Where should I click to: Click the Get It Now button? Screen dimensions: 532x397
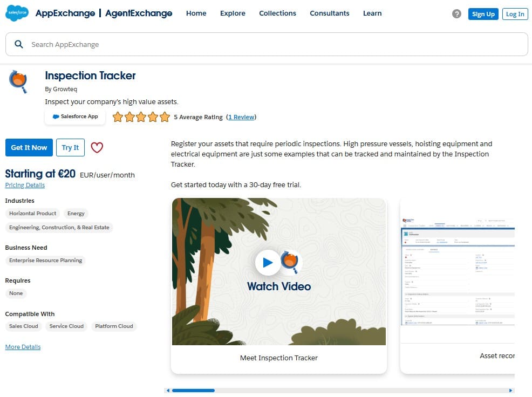(x=29, y=148)
